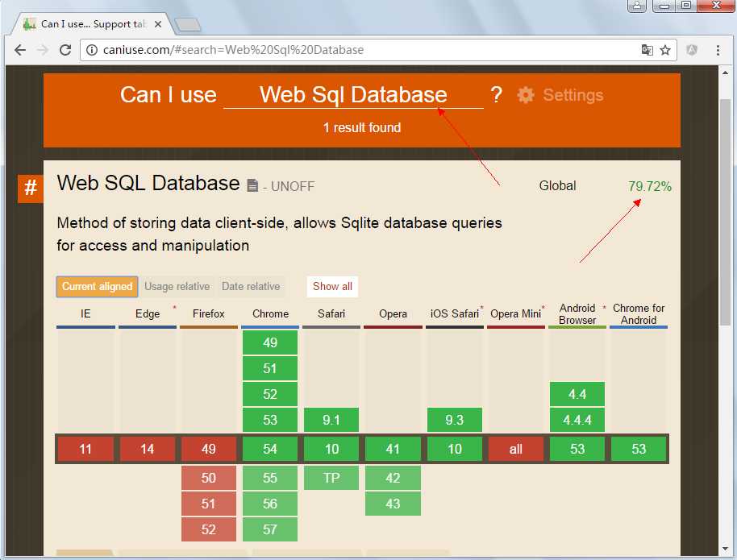Click the Chrome 57 supported cell
The height and width of the screenshot is (560, 737).
270,529
